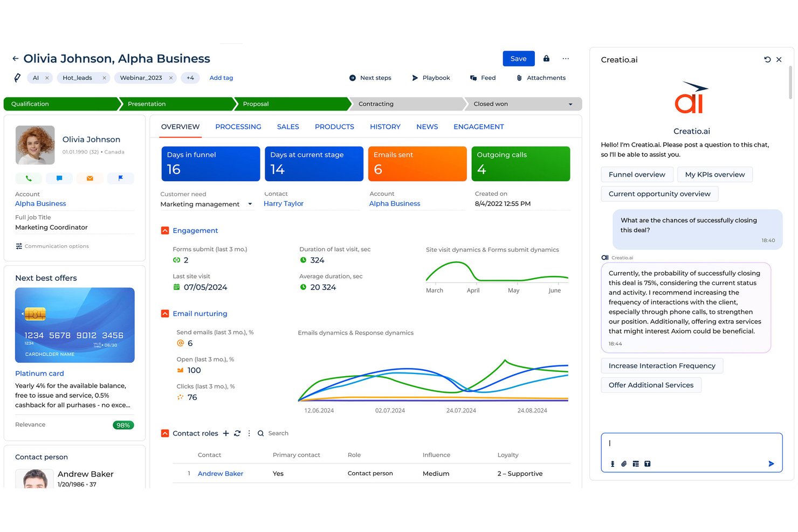Expand the Closed won stage dropdown arrow

point(570,104)
